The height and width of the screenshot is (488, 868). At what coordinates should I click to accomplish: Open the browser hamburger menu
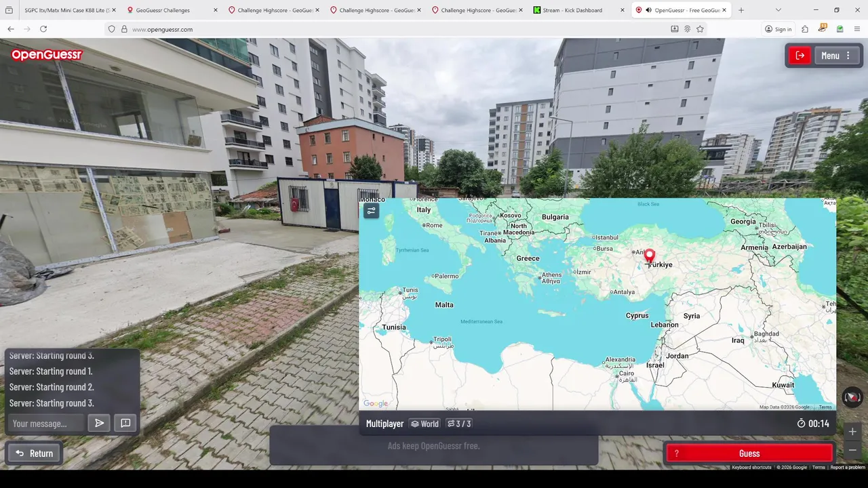click(x=857, y=29)
